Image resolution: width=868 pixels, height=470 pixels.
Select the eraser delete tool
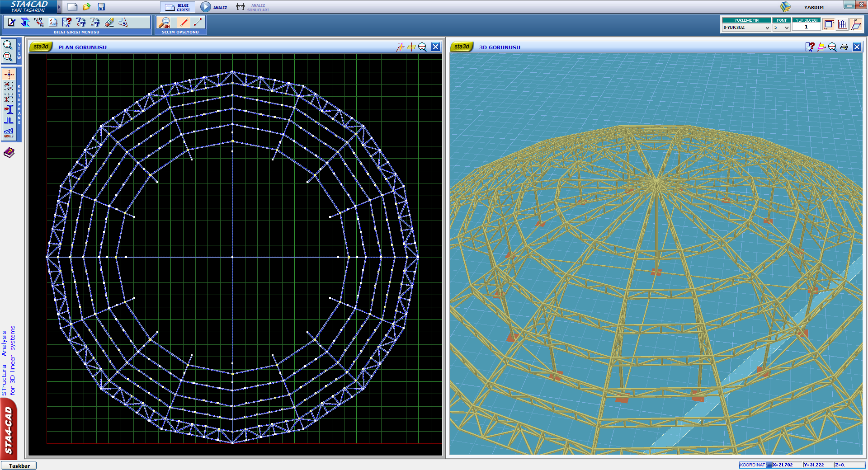click(x=109, y=22)
